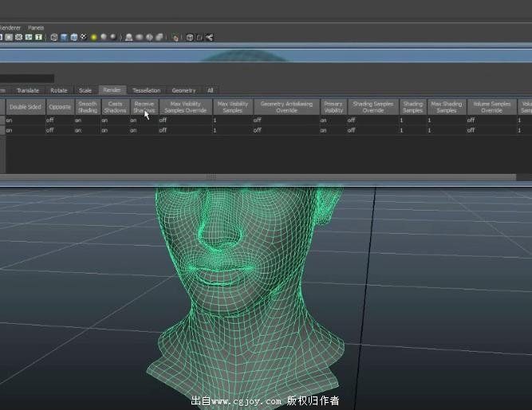
Task: Click the Casts Shadows column header
Action: pos(116,107)
